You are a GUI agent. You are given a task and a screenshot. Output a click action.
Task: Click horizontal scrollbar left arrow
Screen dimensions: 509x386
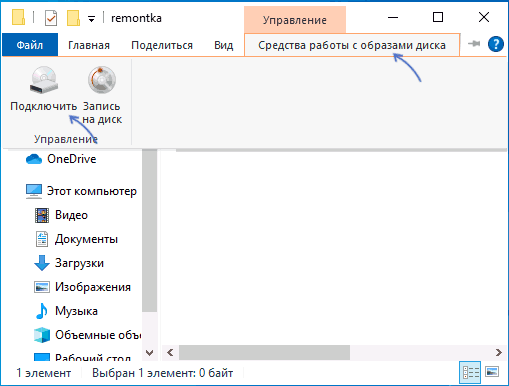170,353
